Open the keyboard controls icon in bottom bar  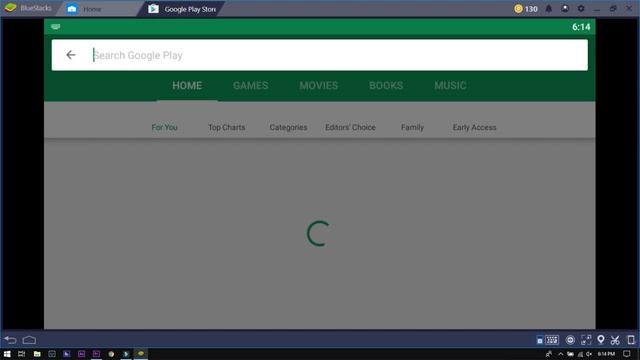[x=552, y=340]
